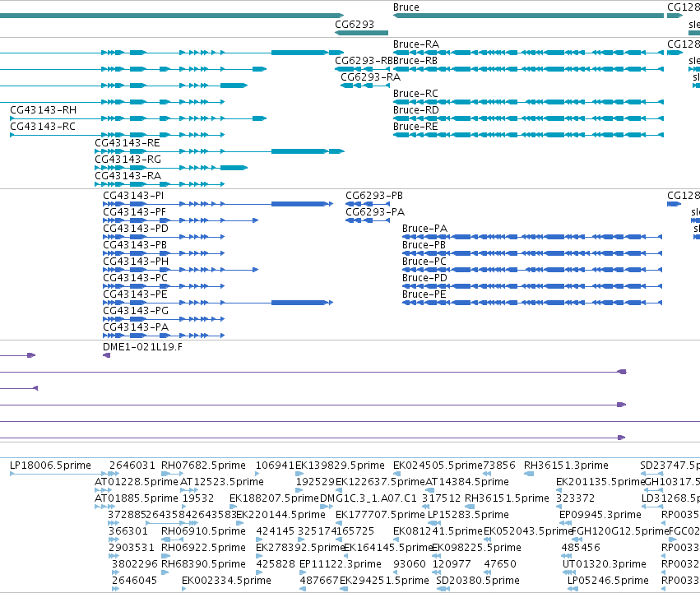
Task: Click the EK278392.5prime EST label
Action: 300,548
